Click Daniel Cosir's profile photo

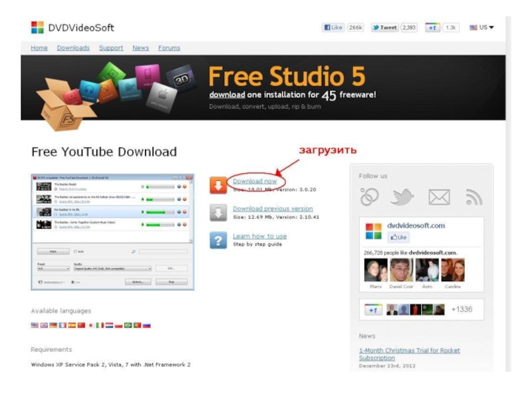pos(402,270)
